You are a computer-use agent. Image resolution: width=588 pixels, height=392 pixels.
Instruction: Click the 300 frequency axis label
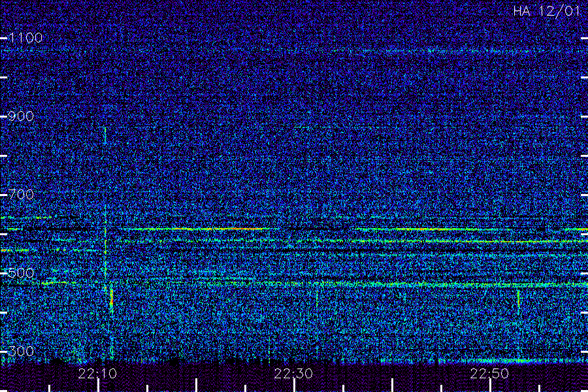[x=21, y=351]
